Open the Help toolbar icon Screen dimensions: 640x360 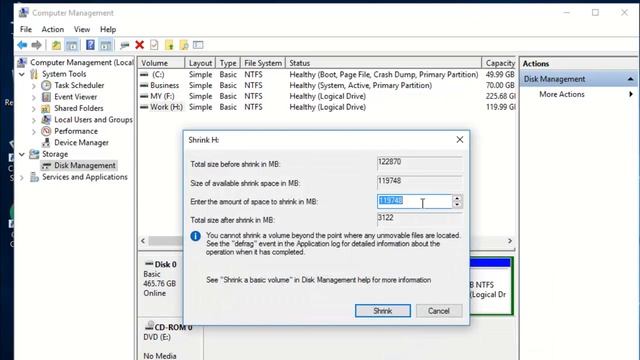[90, 45]
